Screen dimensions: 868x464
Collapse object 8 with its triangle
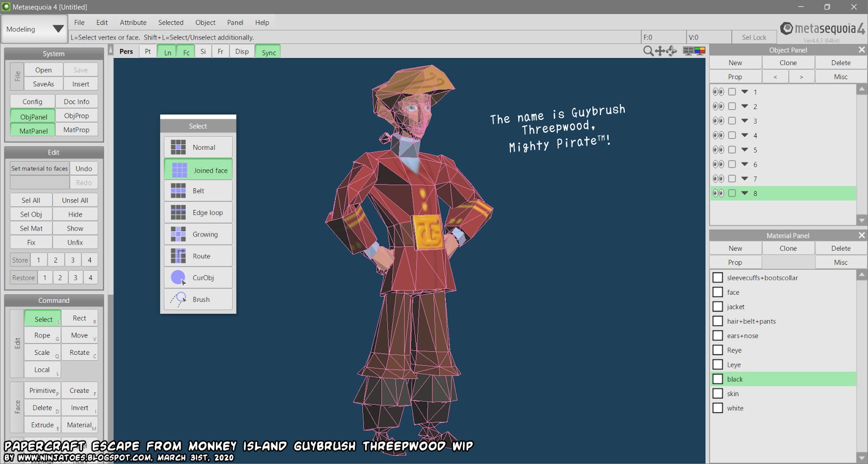tap(745, 193)
